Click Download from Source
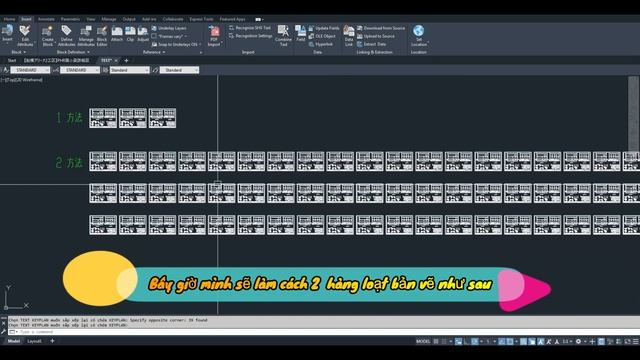Image resolution: width=640 pixels, height=360 pixels. [381, 28]
